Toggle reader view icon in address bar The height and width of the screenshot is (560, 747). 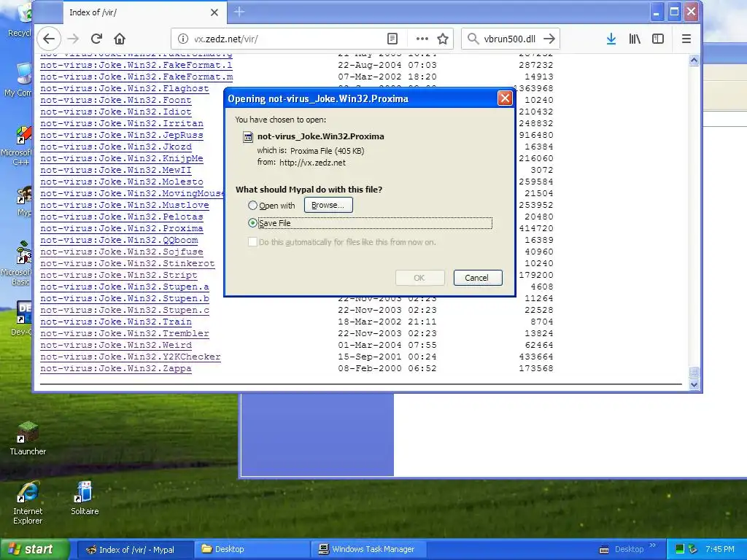(392, 39)
